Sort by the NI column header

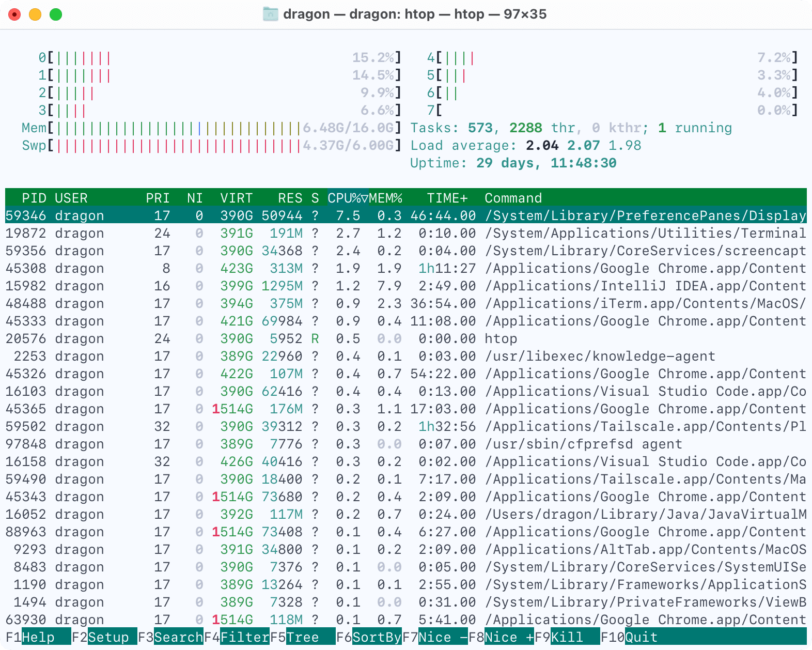tap(195, 198)
